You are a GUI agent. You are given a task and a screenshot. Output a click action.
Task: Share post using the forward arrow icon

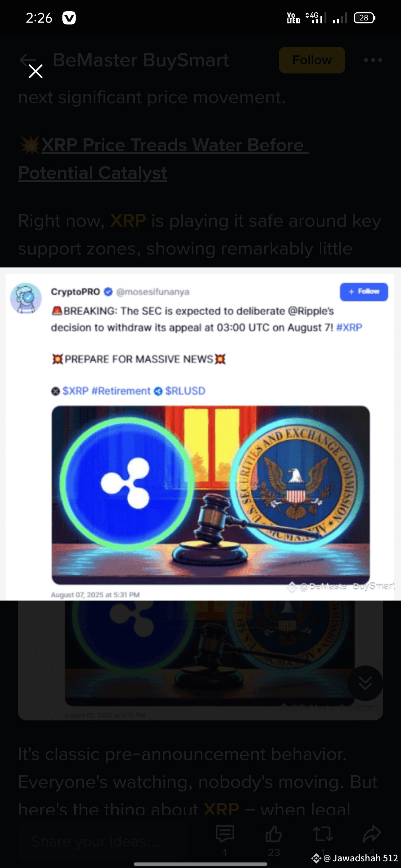coord(372,834)
